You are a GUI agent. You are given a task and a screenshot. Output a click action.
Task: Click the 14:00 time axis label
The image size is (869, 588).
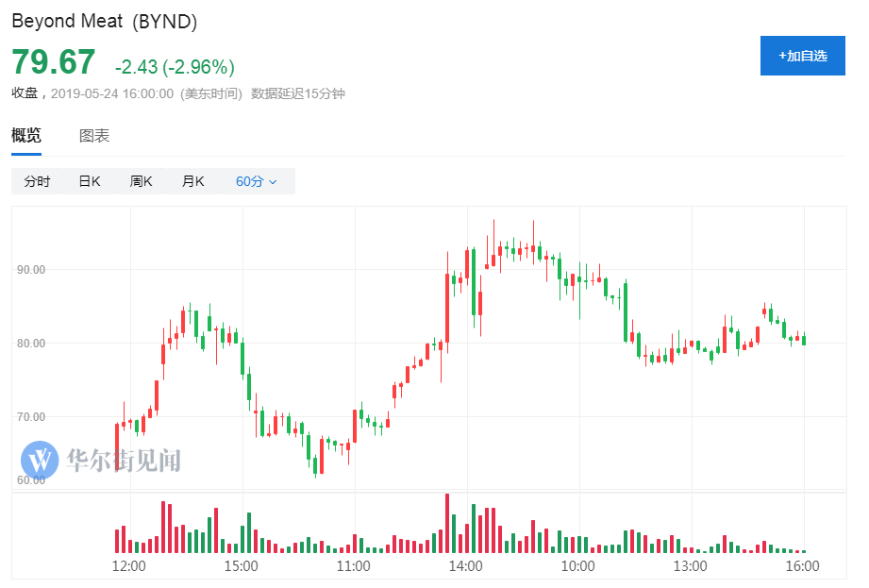coord(465,566)
